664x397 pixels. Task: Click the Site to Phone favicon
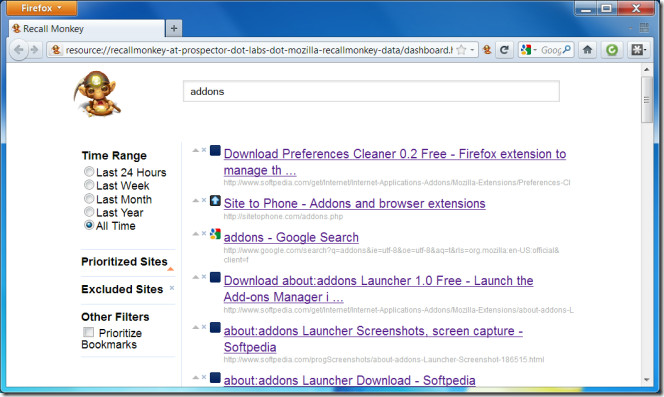tap(215, 200)
